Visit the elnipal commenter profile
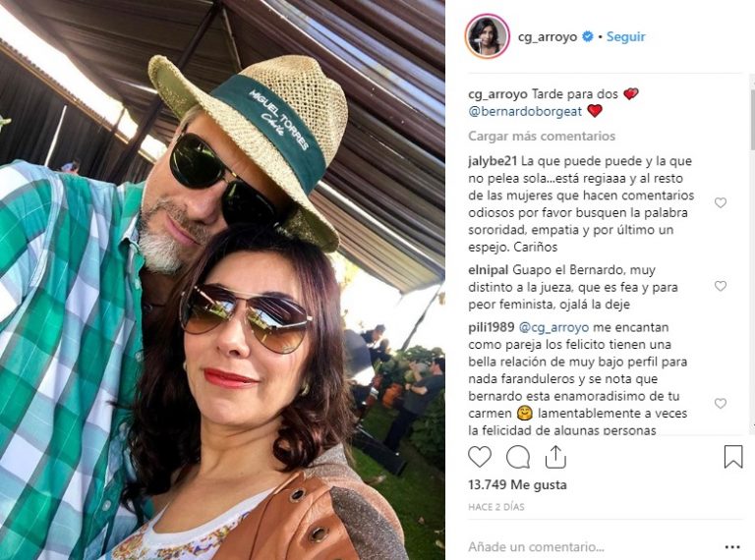Screen dimensions: 755x560 [489, 270]
